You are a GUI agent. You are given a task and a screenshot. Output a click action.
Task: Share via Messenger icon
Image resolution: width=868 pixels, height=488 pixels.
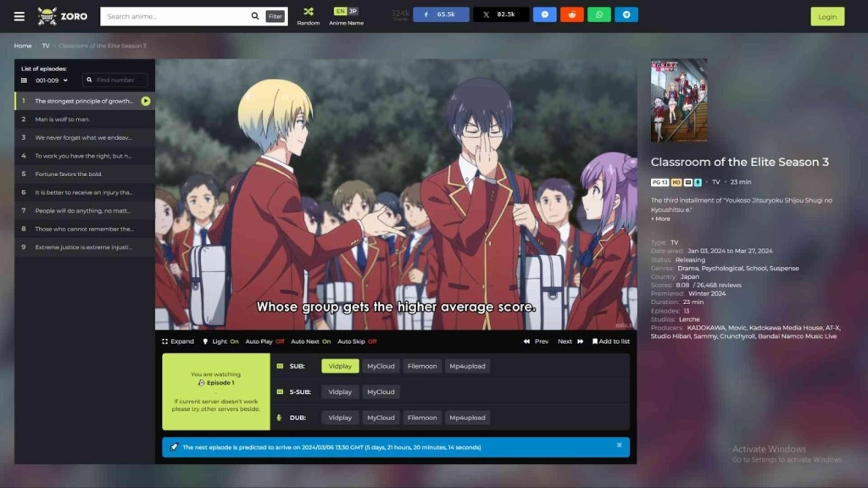click(545, 14)
